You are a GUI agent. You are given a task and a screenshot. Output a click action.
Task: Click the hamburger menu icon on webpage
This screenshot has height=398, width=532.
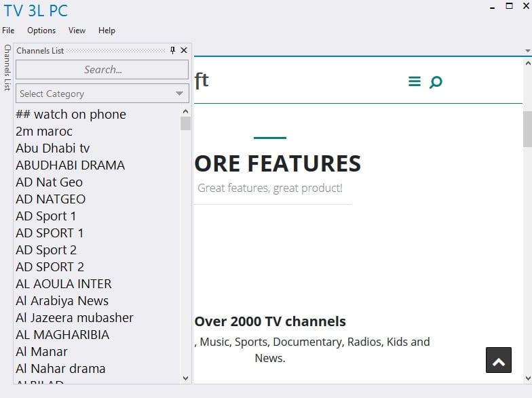414,81
